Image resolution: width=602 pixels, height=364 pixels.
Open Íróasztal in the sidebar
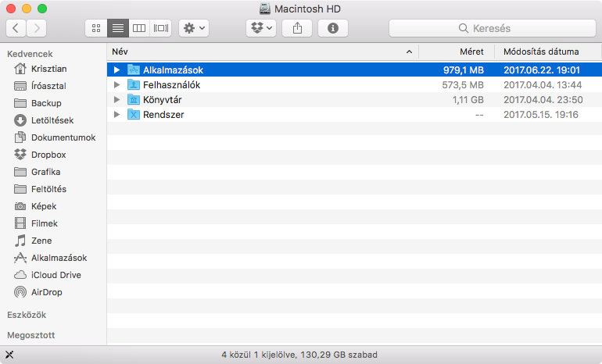[40, 86]
